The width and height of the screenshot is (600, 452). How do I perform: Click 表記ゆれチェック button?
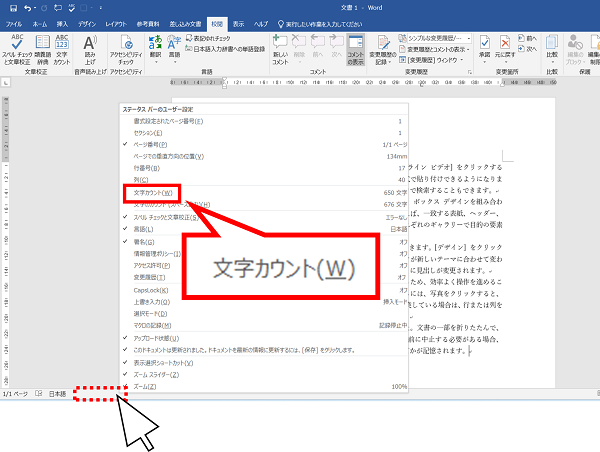tap(208, 38)
